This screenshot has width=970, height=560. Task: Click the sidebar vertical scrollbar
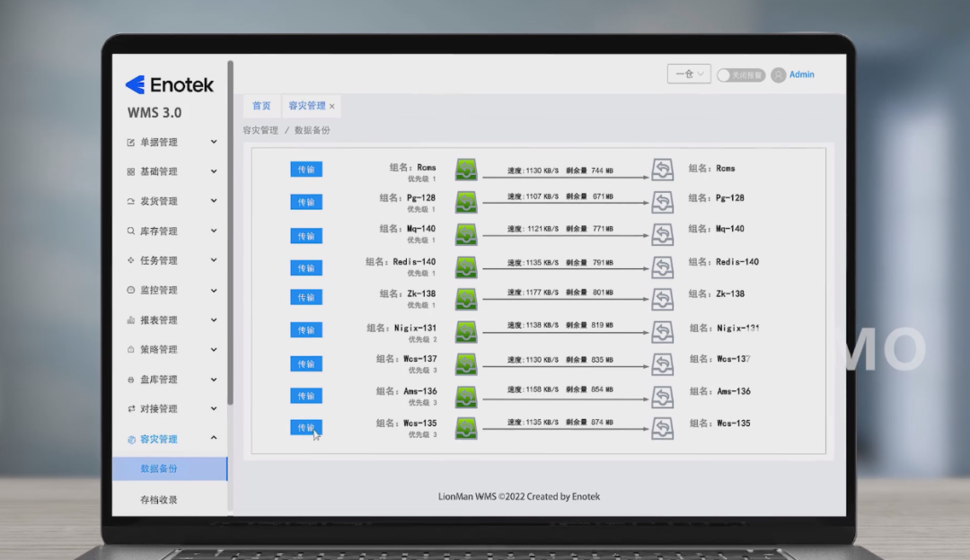pos(230,232)
